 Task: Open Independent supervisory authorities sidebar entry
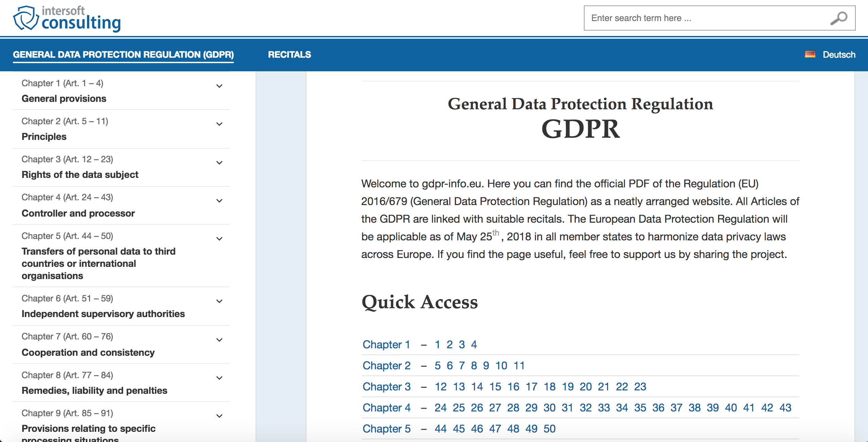(x=103, y=314)
